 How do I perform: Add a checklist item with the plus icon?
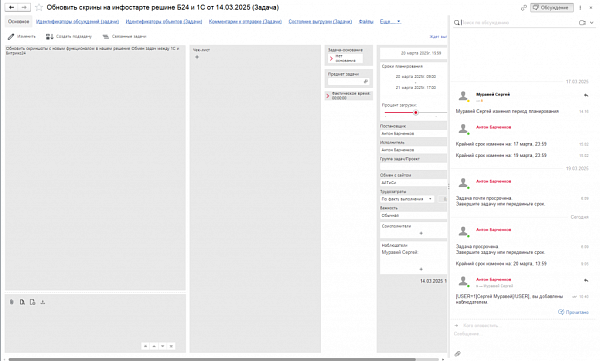click(x=197, y=57)
